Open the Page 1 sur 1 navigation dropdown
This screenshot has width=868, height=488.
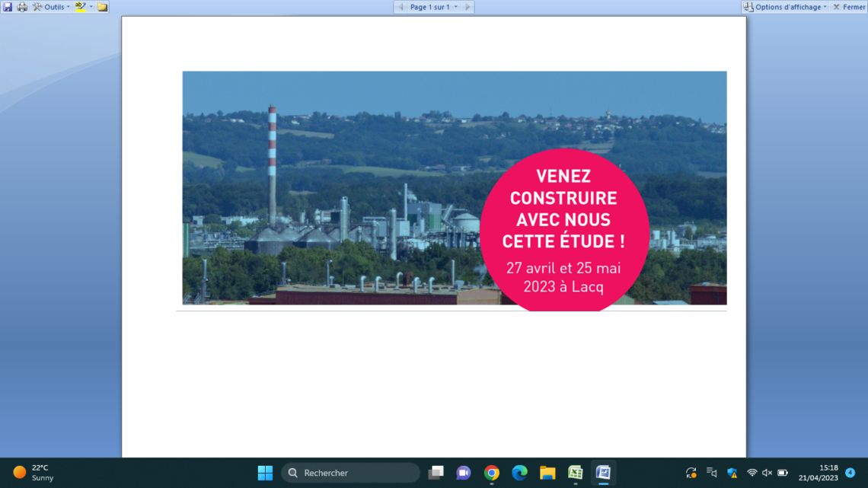tap(434, 7)
